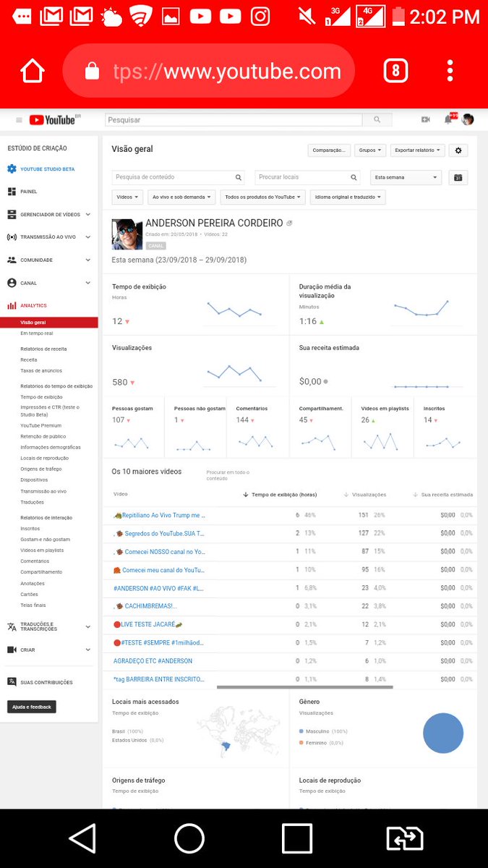Tap Android recent apps square

296,838
